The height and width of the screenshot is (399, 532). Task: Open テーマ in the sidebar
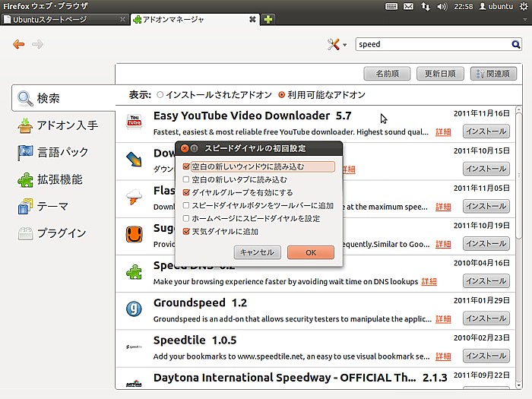[x=43, y=206]
